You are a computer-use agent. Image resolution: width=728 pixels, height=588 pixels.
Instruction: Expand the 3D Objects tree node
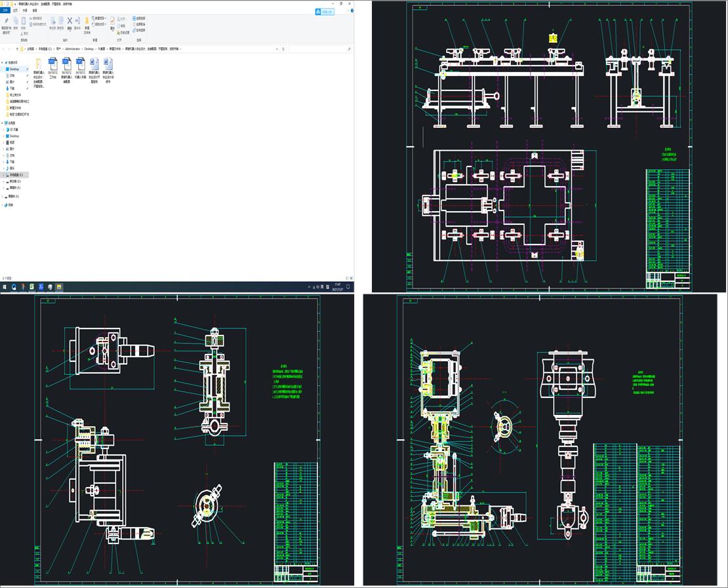[2, 130]
